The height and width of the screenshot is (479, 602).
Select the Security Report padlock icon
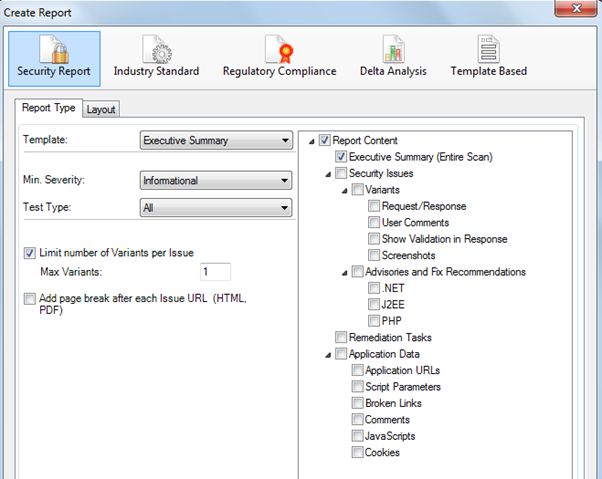(53, 46)
